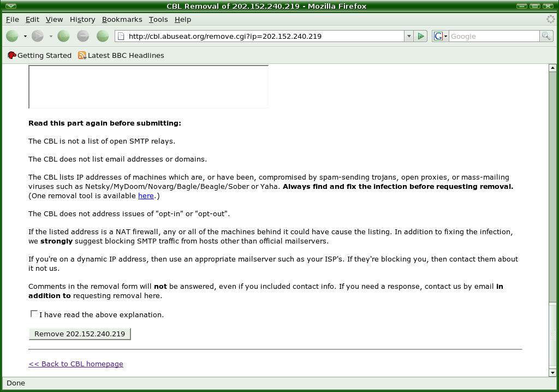Click the scrollbar down arrow

(552, 373)
